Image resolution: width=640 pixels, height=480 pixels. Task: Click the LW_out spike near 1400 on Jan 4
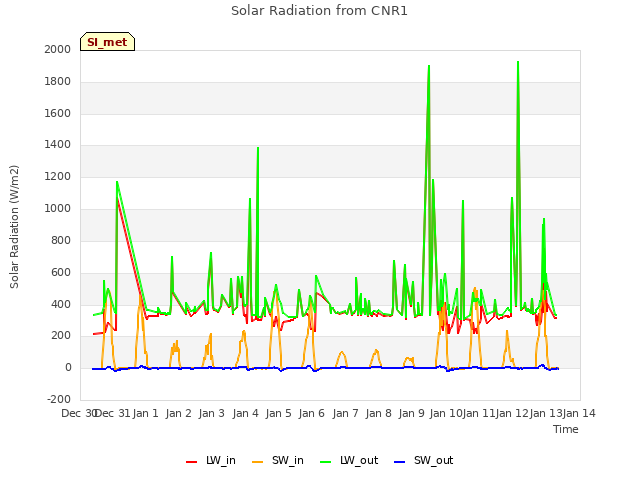click(258, 148)
